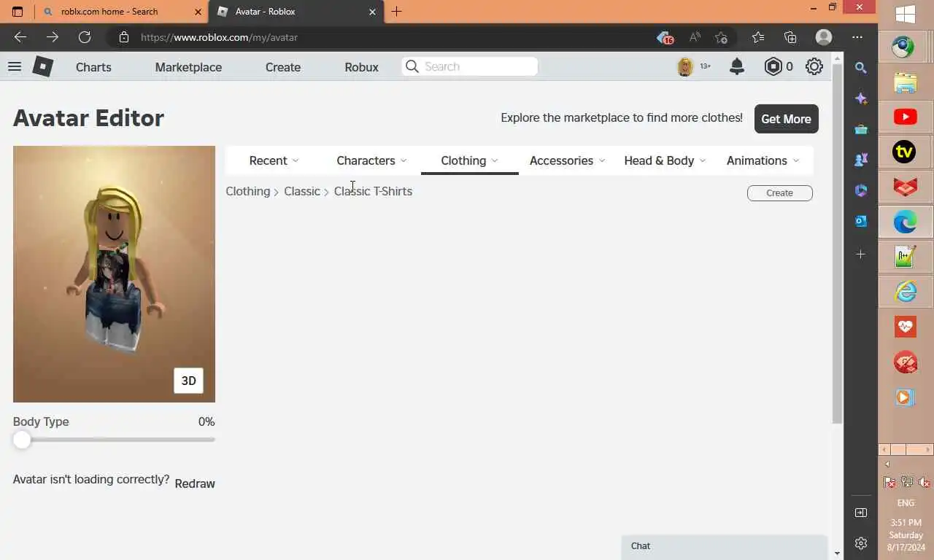Expand the Animations dropdown
This screenshot has width=934, height=560.
(x=763, y=160)
